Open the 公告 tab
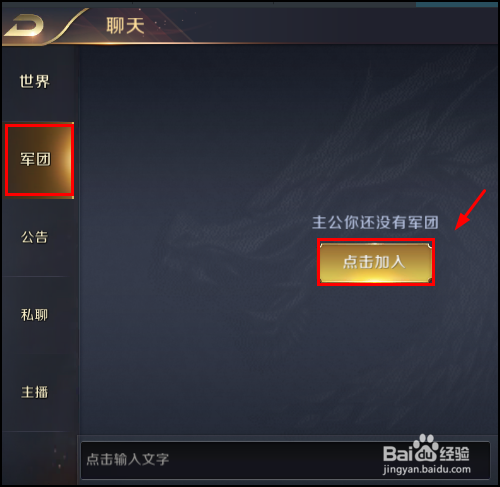Image resolution: width=500 pixels, height=487 pixels. point(35,237)
